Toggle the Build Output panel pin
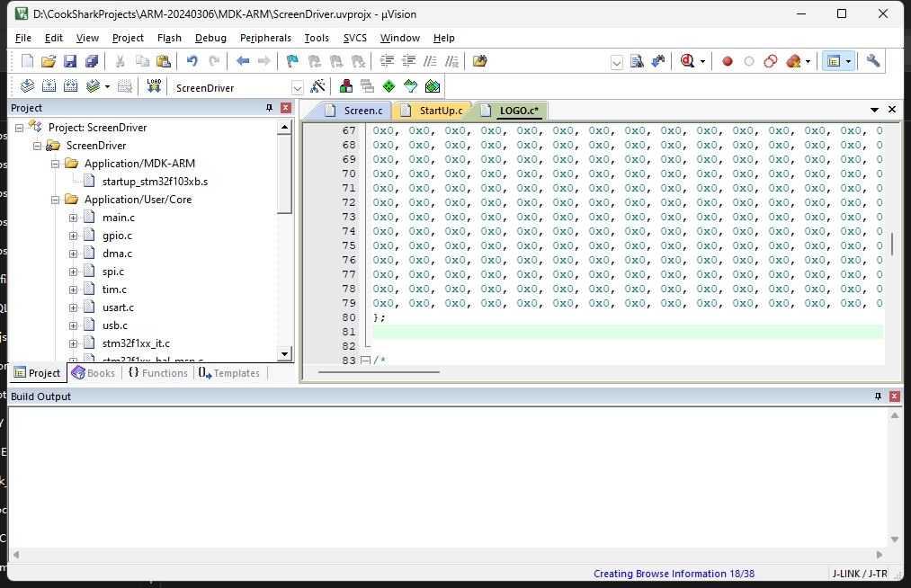This screenshot has height=588, width=911. coord(878,396)
